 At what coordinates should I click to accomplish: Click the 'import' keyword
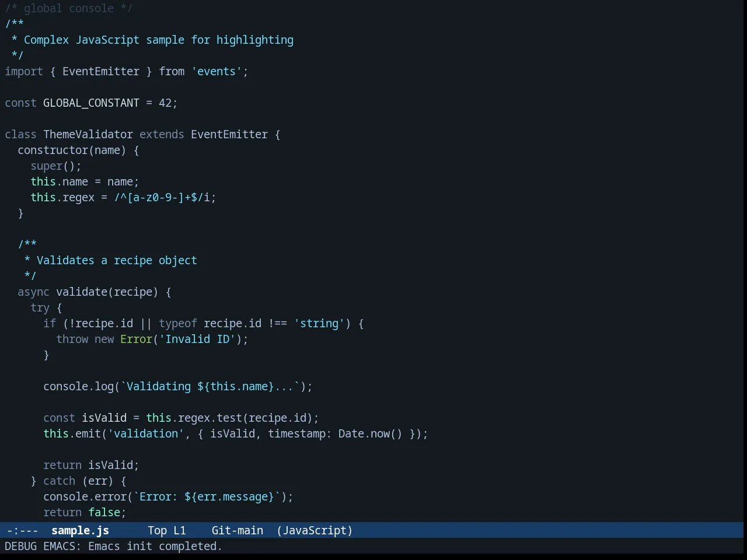[24, 71]
